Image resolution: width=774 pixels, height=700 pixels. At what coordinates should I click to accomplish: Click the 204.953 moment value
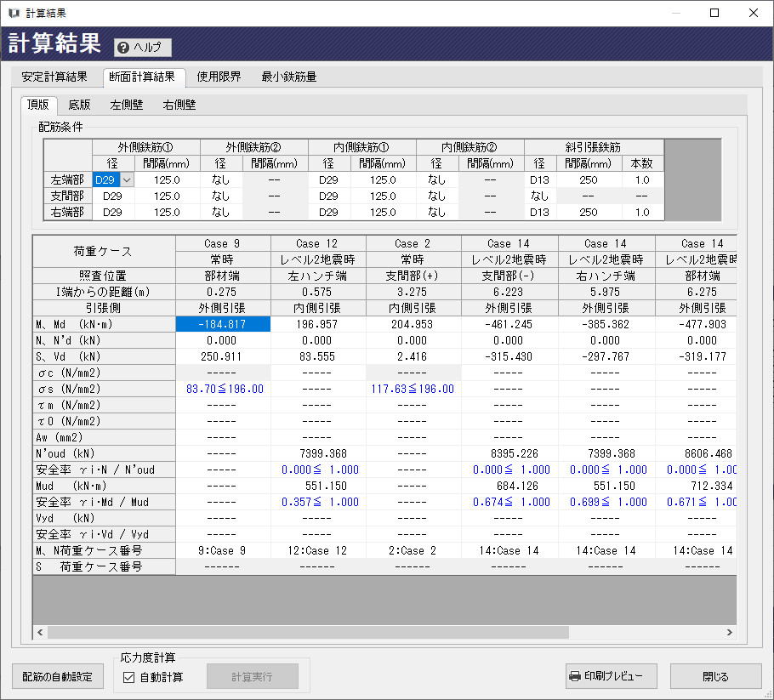[x=413, y=324]
